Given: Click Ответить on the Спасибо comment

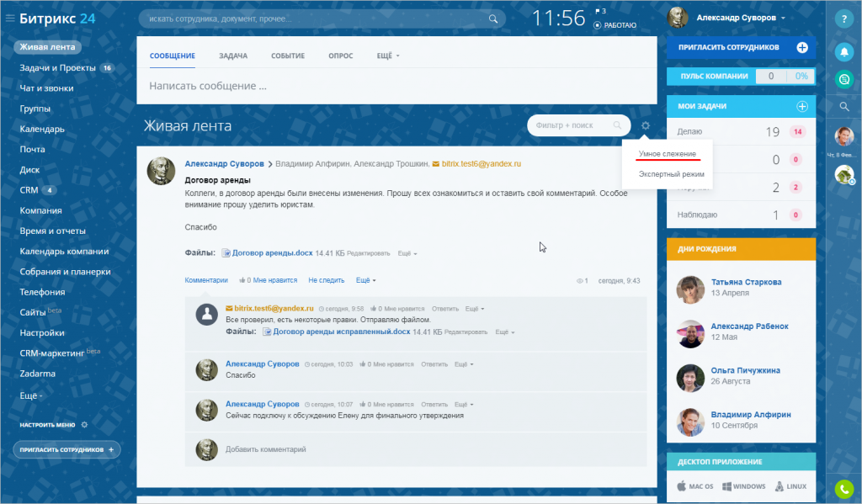Looking at the screenshot, I should (434, 364).
